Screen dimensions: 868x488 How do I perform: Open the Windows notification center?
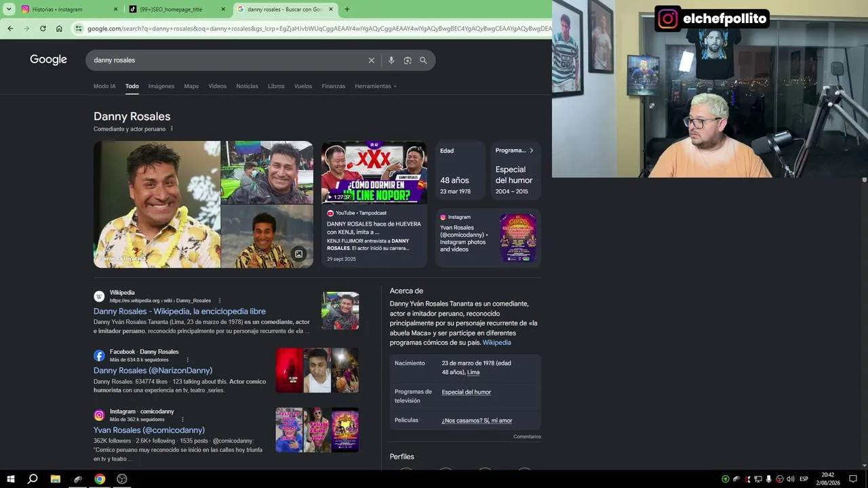click(853, 479)
